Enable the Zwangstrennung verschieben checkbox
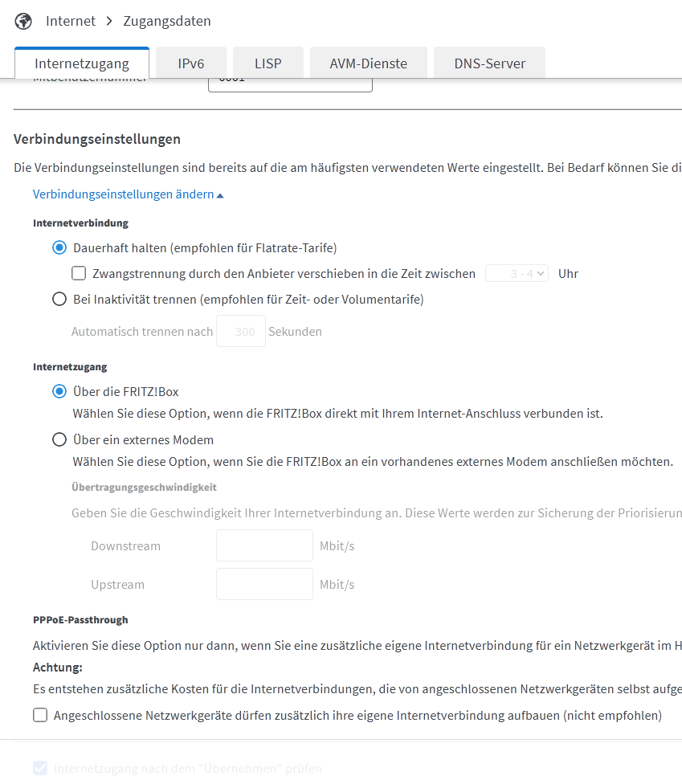This screenshot has height=784, width=682. pos(79,274)
